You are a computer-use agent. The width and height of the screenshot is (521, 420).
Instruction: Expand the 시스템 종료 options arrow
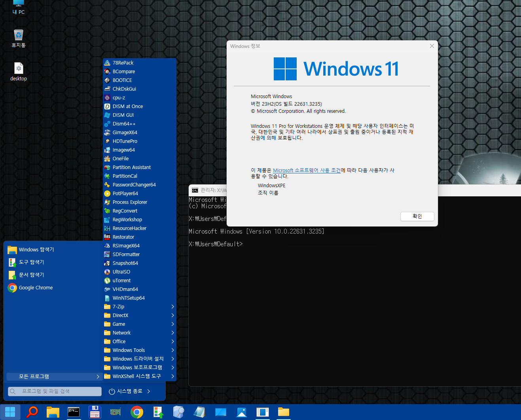(149, 391)
